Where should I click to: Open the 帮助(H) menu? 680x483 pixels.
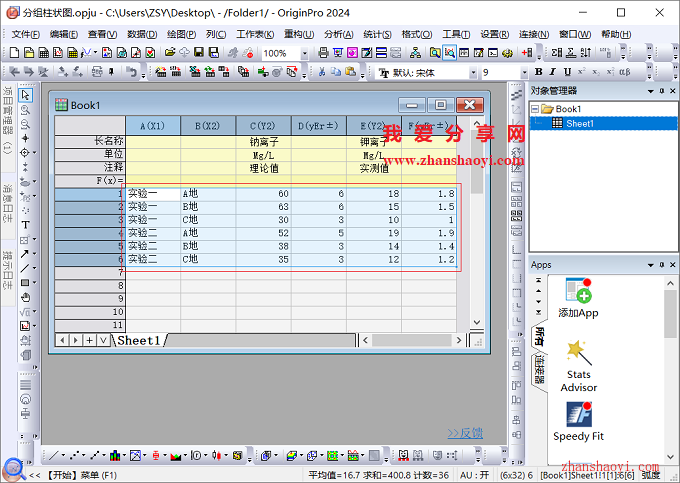[x=616, y=34]
